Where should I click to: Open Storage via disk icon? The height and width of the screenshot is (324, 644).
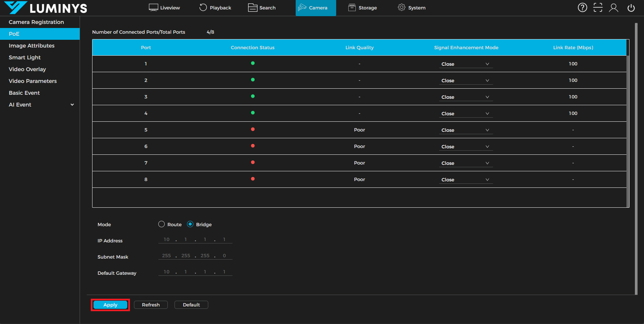(x=352, y=7)
